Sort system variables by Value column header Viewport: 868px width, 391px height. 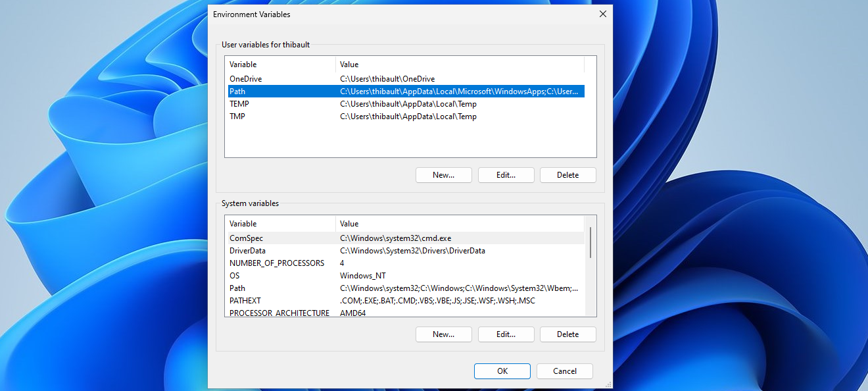[x=460, y=224]
